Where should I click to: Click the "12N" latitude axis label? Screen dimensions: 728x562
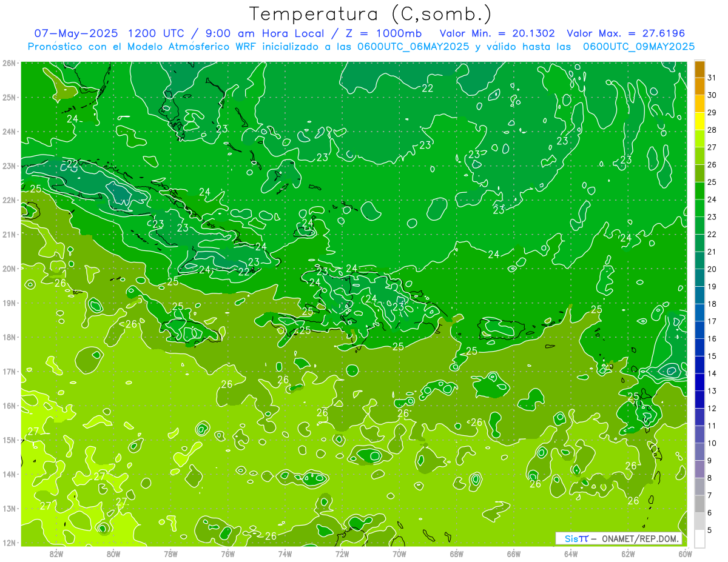click(9, 543)
